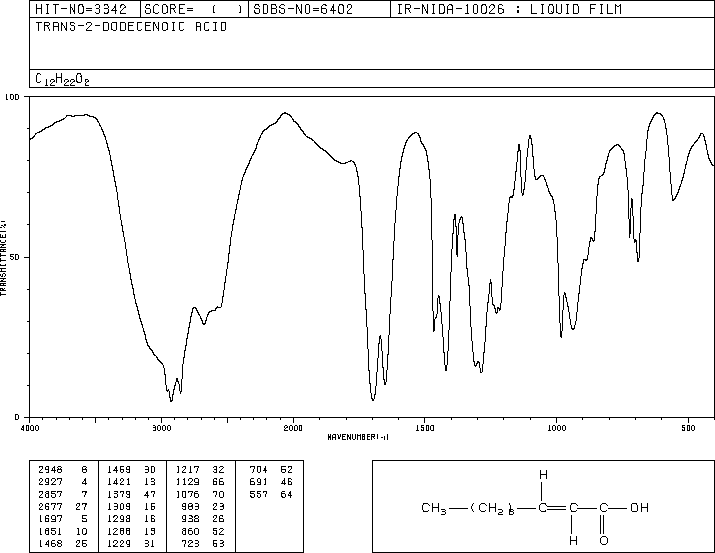Select the 557 peak table entry

click(271, 495)
